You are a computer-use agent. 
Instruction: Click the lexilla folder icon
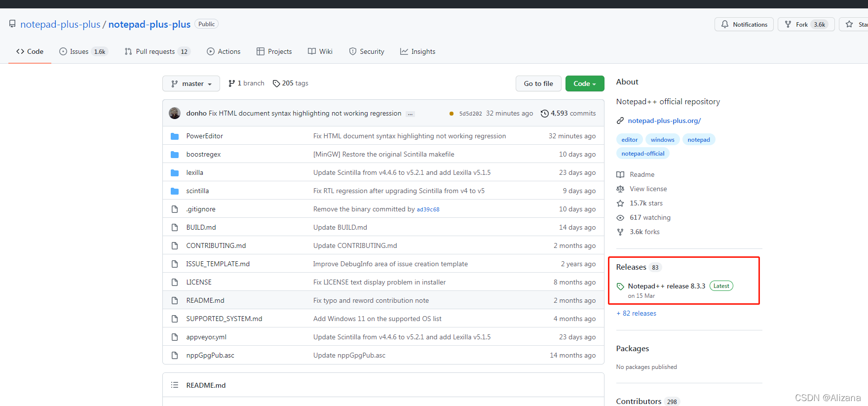(175, 172)
